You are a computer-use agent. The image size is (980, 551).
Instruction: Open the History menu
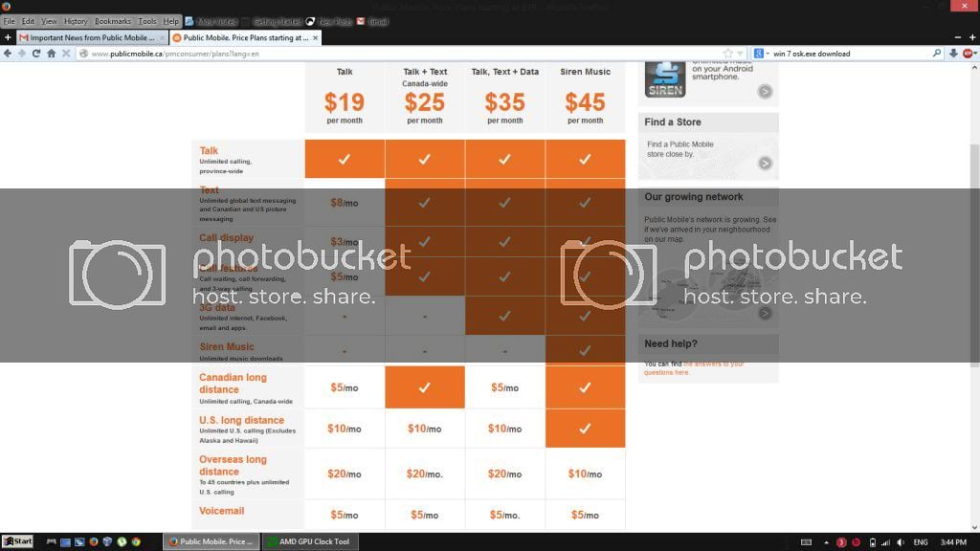click(x=76, y=21)
